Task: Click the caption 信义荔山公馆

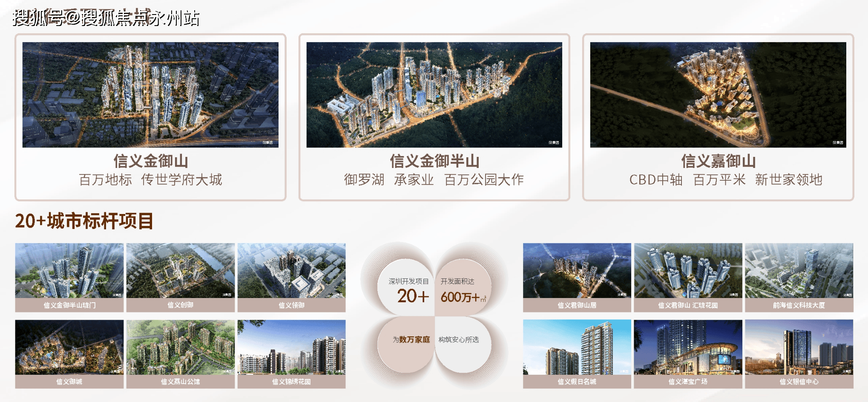Action: coord(181,382)
